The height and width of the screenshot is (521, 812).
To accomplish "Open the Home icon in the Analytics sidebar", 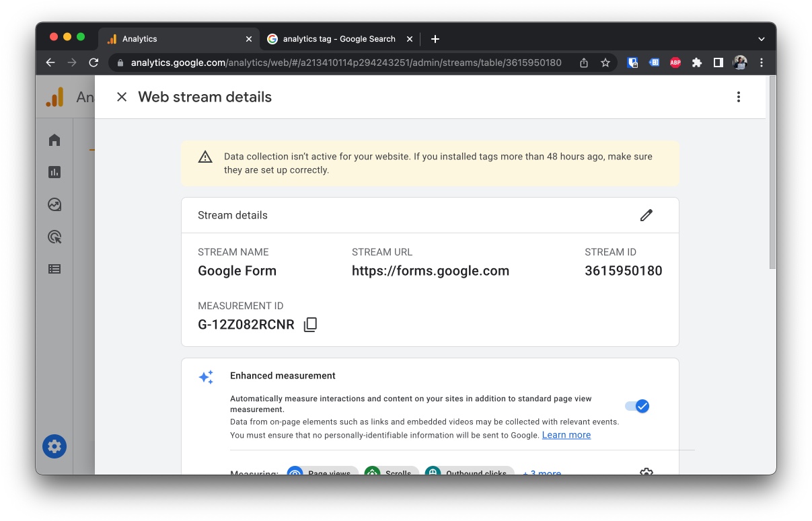I will pos(54,140).
